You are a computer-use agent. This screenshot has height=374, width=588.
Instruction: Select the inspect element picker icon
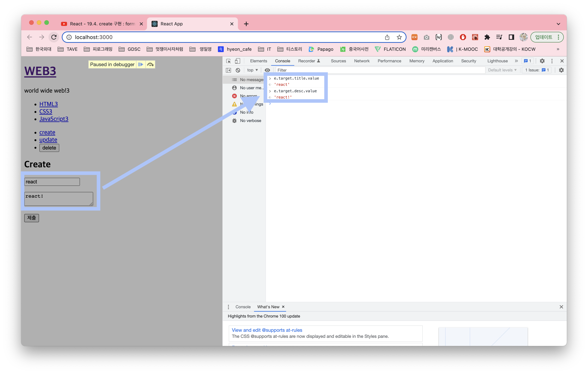pos(229,61)
